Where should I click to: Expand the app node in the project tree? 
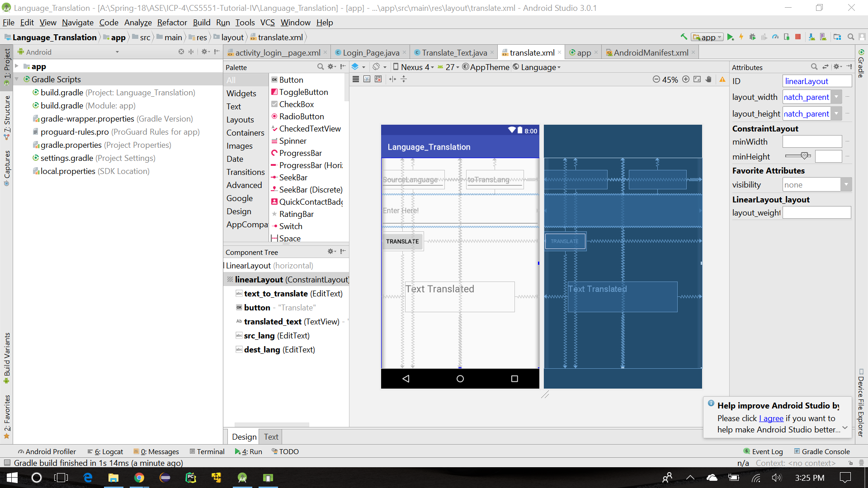pos(17,66)
